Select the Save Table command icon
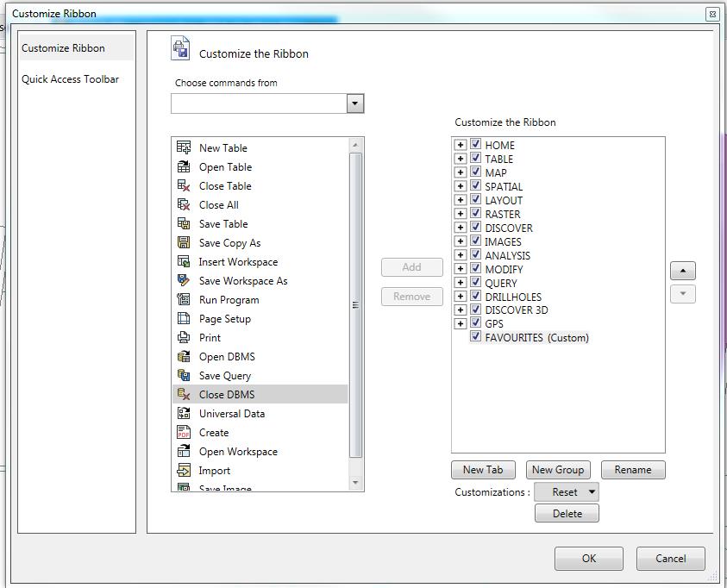This screenshot has height=588, width=727. (x=184, y=223)
